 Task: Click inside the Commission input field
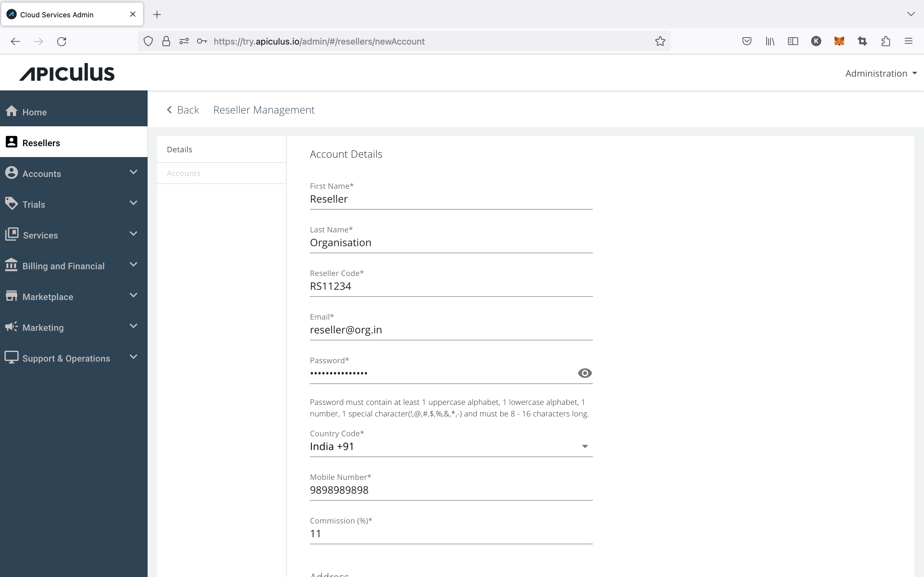[x=420, y=533]
